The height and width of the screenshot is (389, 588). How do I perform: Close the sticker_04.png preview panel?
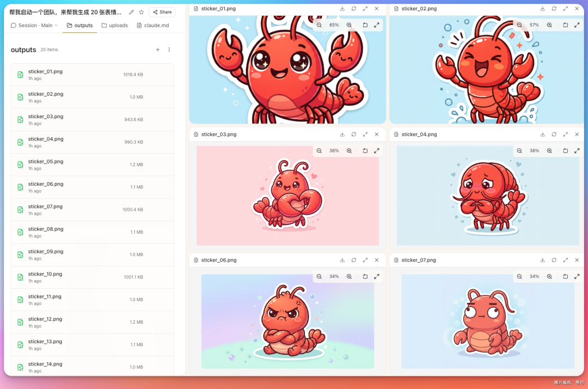577,134
